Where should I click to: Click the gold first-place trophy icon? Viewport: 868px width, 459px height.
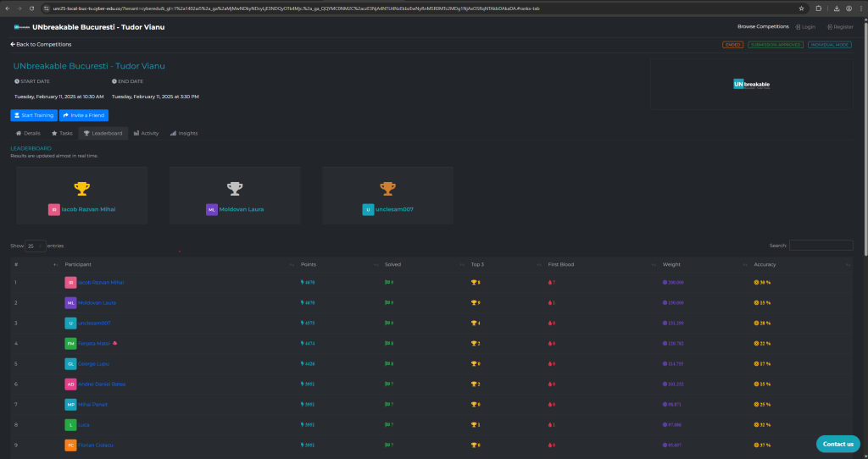pos(81,187)
